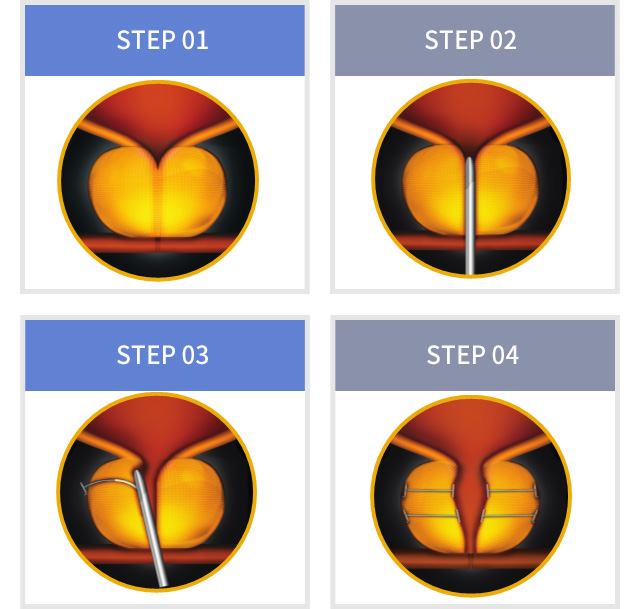Open the STEP 03 blue header
This screenshot has width=640, height=609.
click(165, 355)
